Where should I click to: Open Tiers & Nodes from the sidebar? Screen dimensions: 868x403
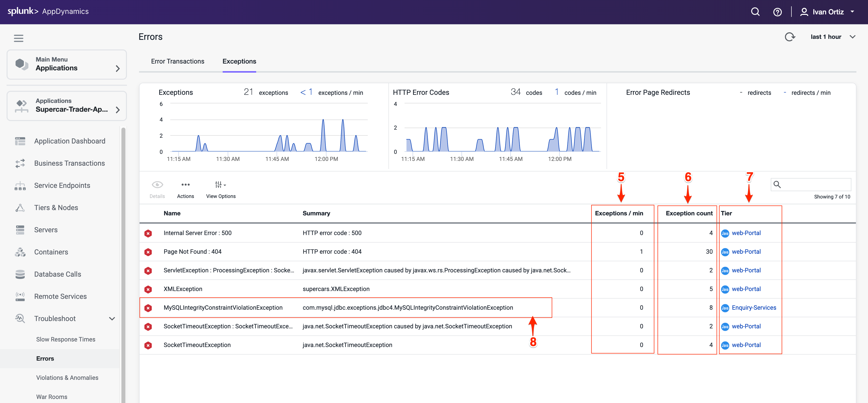point(56,207)
